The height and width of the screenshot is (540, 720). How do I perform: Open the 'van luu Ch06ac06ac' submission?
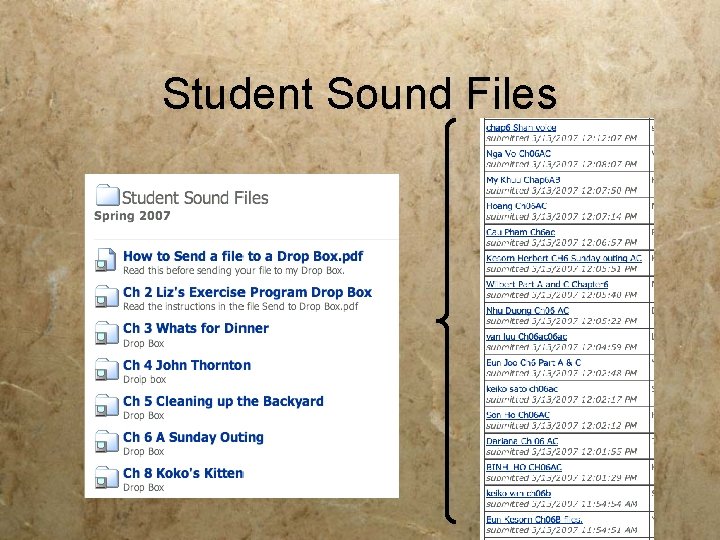(527, 337)
